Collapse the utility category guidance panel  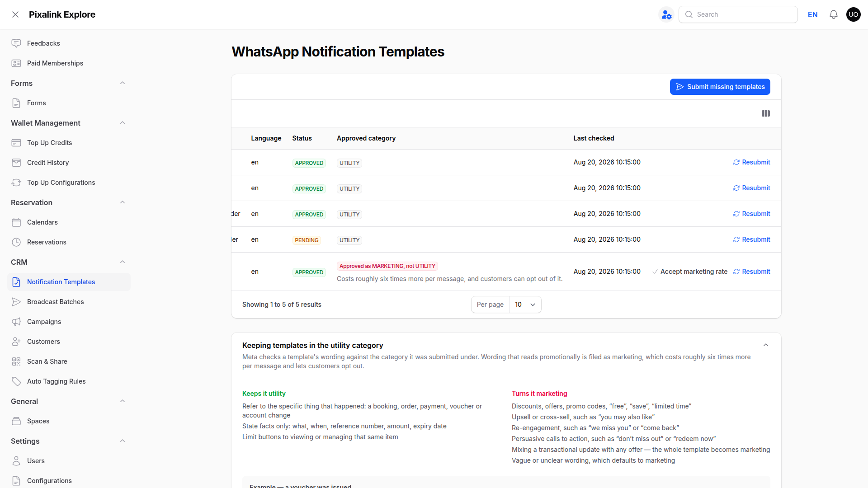766,345
